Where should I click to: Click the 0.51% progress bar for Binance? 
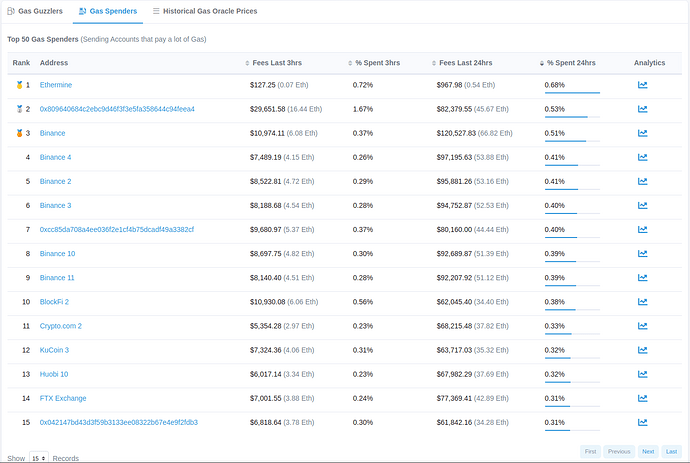572,141
